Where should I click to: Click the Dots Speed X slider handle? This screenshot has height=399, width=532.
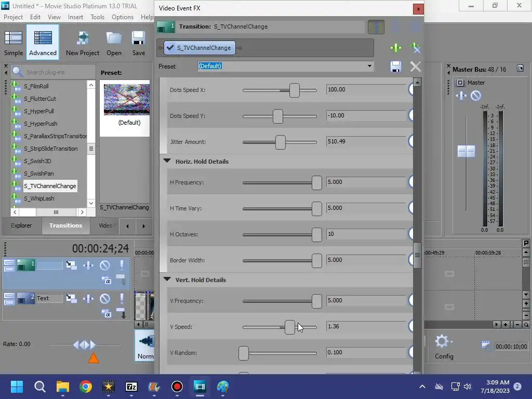pos(295,90)
